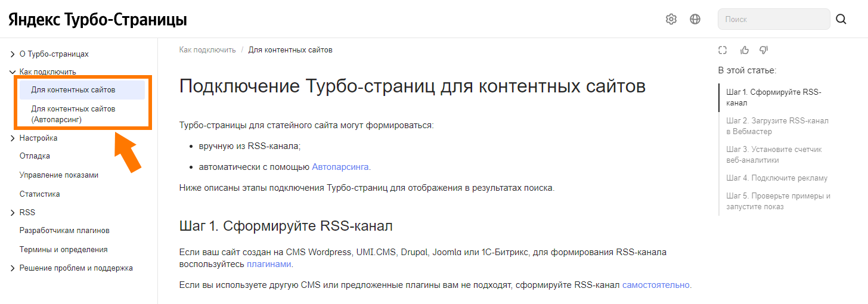
Task: Click В этой статье label
Action: coord(747,70)
